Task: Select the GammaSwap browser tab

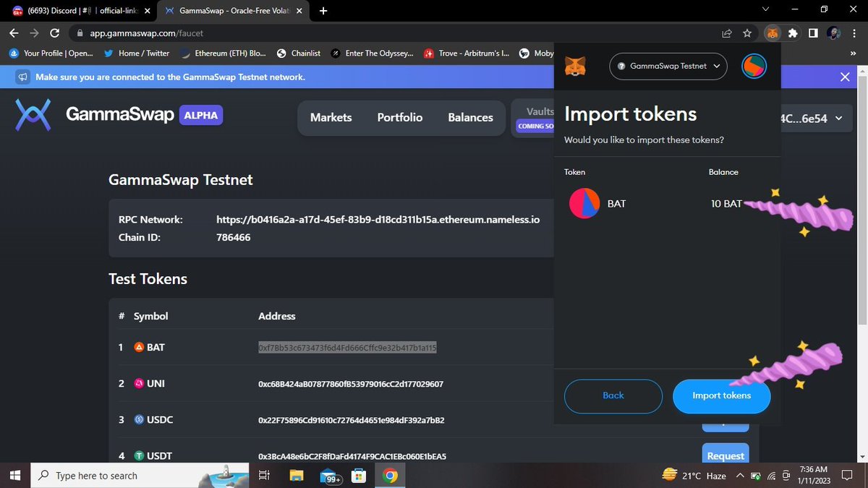Action: coord(234,11)
